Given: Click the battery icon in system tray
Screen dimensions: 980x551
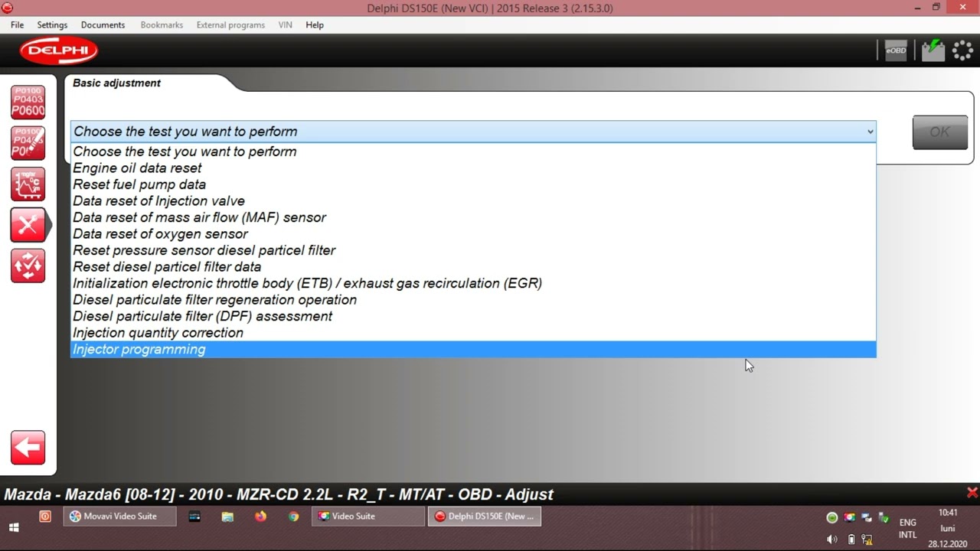Looking at the screenshot, I should point(851,539).
